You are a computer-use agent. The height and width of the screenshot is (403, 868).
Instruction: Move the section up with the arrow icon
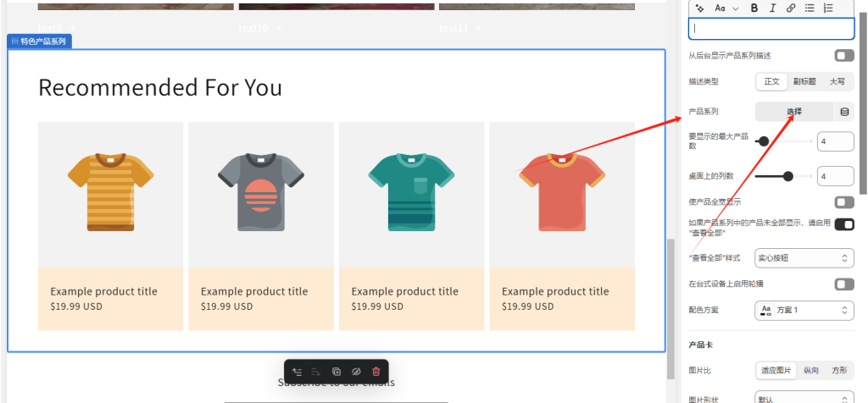(297, 372)
